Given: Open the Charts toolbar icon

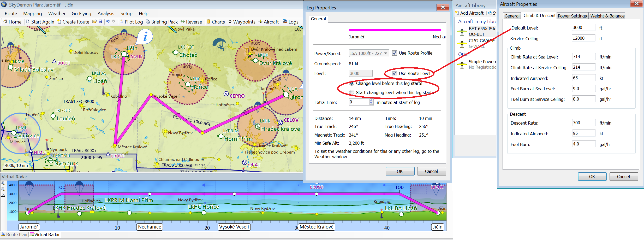Looking at the screenshot, I should (x=208, y=22).
